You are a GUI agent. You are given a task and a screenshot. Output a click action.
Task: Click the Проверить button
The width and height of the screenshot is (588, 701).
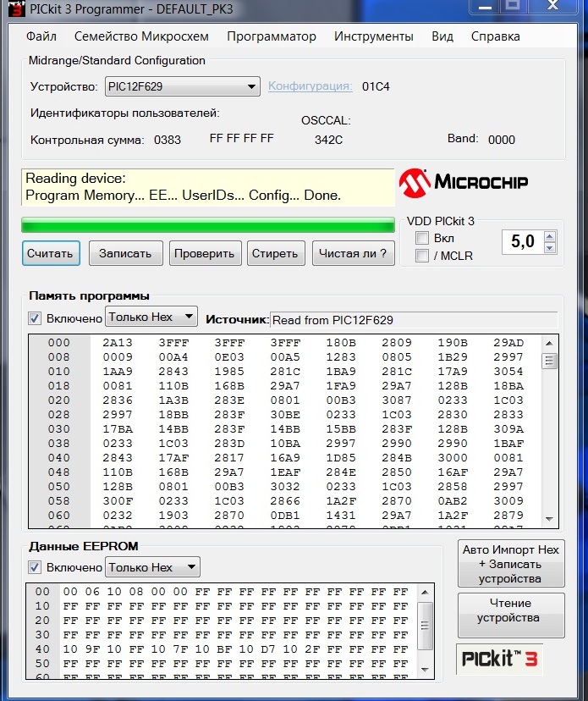pyautogui.click(x=205, y=253)
